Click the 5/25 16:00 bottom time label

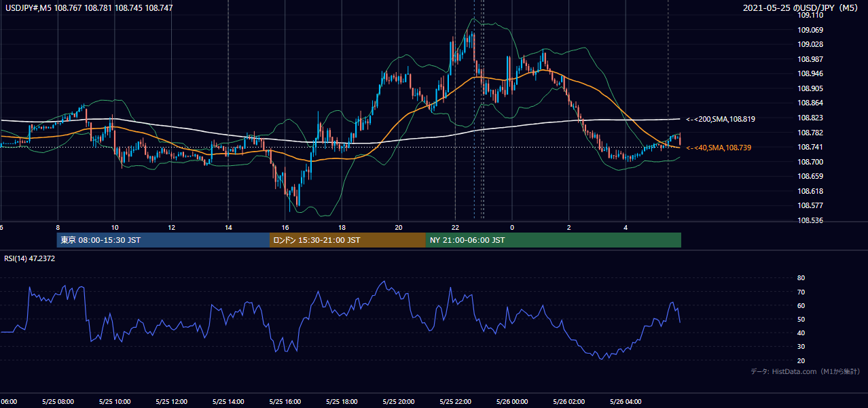pos(285,401)
